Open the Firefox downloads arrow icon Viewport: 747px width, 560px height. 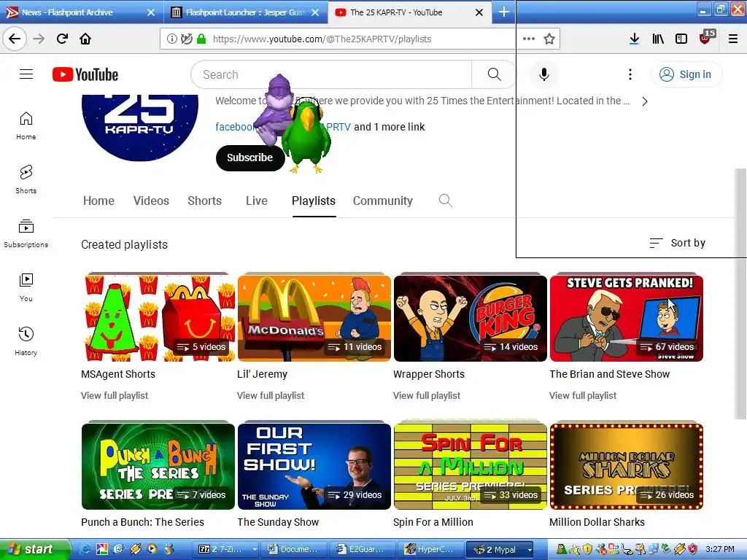click(x=634, y=39)
